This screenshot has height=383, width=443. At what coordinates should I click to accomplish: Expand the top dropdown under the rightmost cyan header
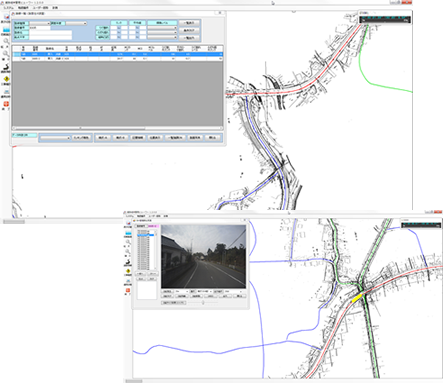[x=162, y=28]
